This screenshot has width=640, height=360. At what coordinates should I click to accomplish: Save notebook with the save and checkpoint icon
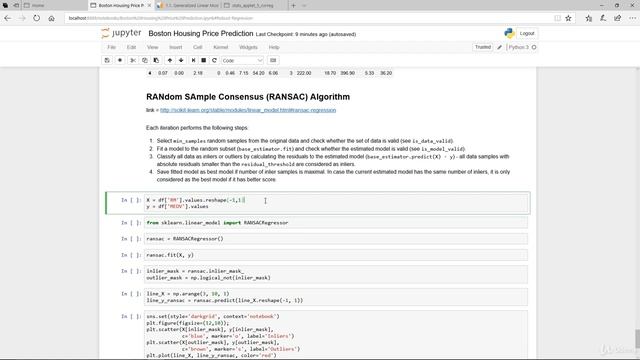[107, 60]
